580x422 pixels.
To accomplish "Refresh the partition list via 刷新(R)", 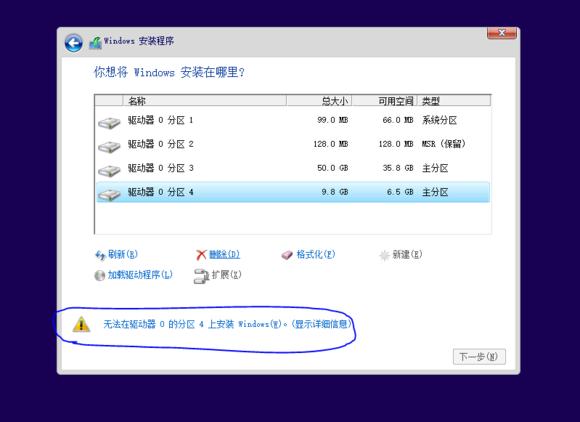I will [x=123, y=254].
